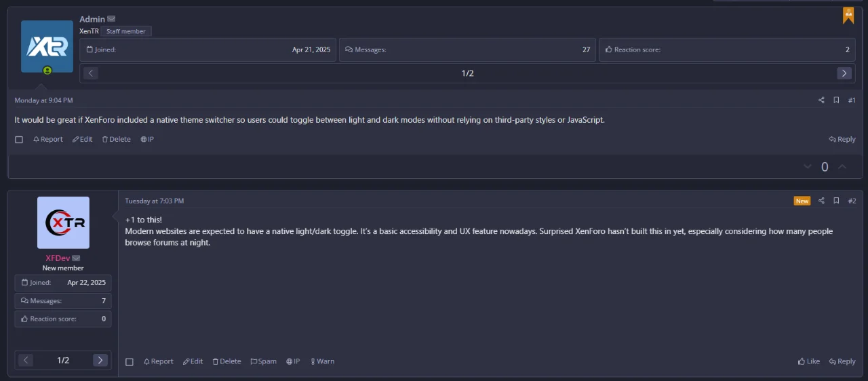The height and width of the screenshot is (381, 868).
Task: Show previous page of XFDev's stats
Action: 26,360
